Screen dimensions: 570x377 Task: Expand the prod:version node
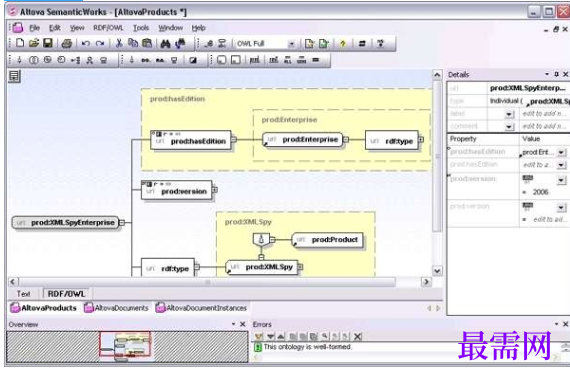[215, 190]
